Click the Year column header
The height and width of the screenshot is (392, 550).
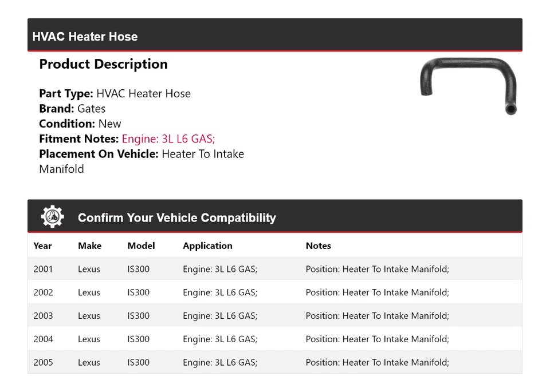(42, 246)
